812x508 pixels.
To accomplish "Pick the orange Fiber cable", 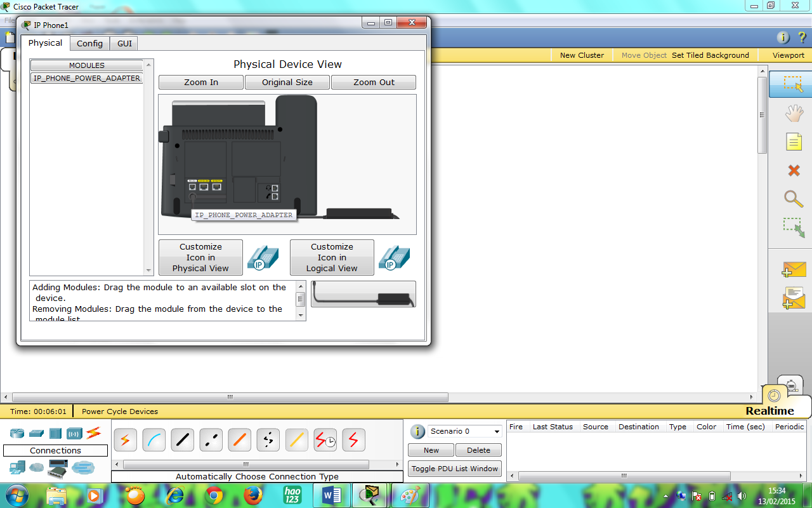I will tap(240, 439).
